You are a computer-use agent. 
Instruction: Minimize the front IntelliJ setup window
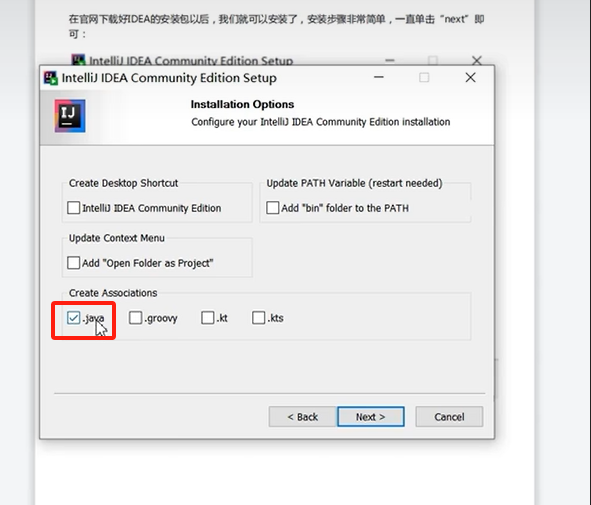point(379,77)
